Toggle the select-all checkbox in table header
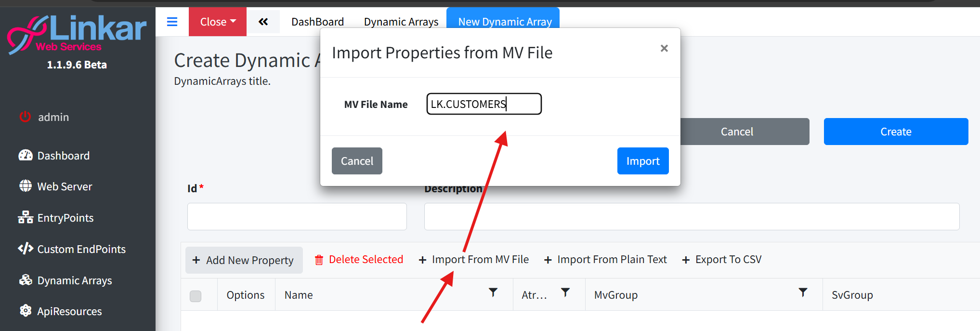 coord(196,296)
